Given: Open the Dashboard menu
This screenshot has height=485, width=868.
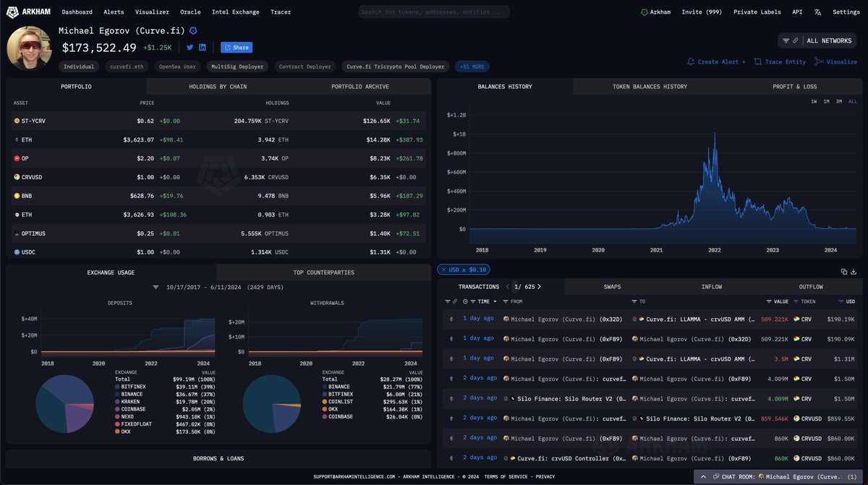Looking at the screenshot, I should tap(77, 12).
